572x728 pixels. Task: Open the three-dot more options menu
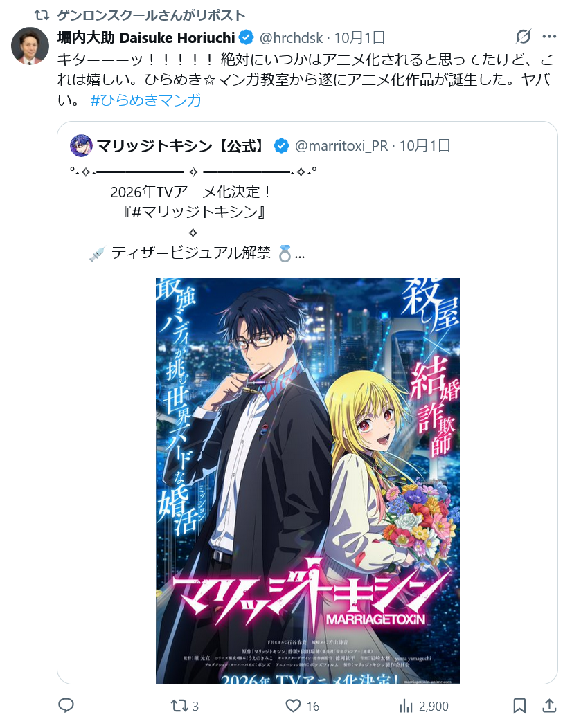[x=549, y=37]
